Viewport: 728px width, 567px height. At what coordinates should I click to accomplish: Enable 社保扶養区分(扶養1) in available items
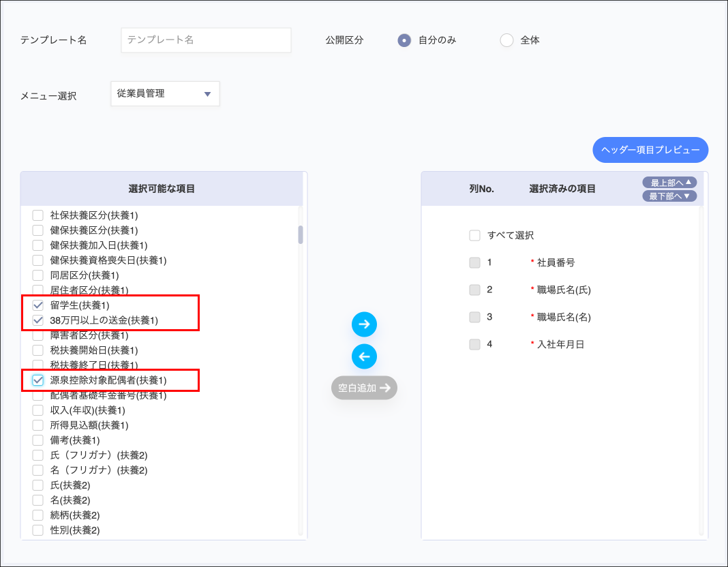(38, 215)
